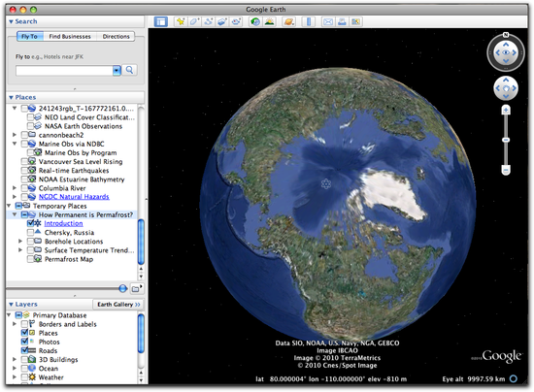Collapse the Places panel triangle

pyautogui.click(x=11, y=98)
